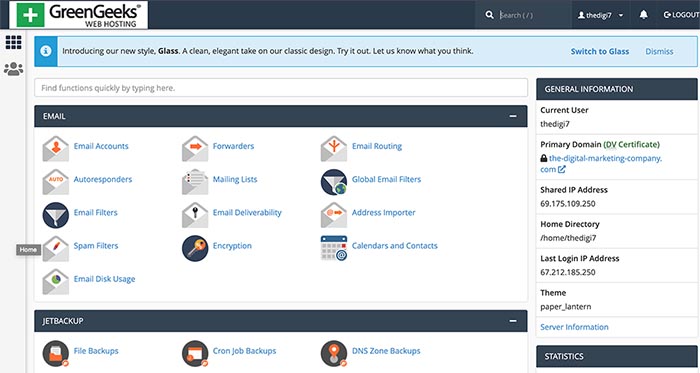The width and height of the screenshot is (700, 373).
Task: Open the Calendars and Contacts text link
Action: click(x=395, y=246)
